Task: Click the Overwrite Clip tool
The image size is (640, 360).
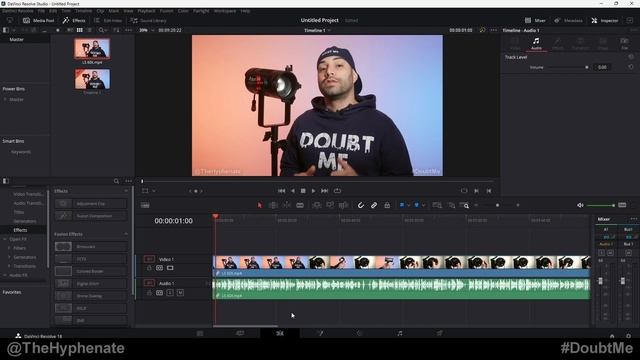Action: click(x=329, y=205)
